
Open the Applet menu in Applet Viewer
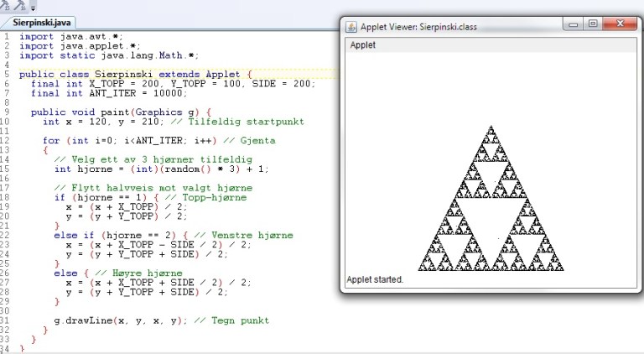(363, 44)
